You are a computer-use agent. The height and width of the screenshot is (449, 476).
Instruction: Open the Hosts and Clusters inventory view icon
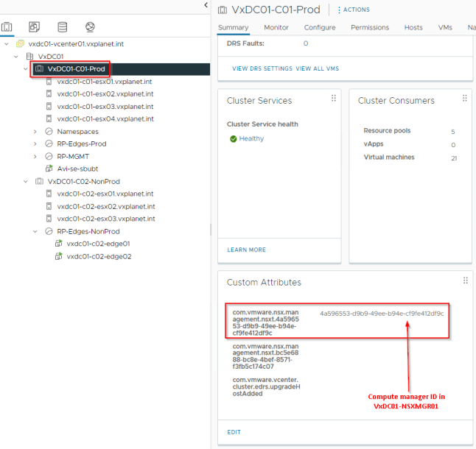[7, 27]
